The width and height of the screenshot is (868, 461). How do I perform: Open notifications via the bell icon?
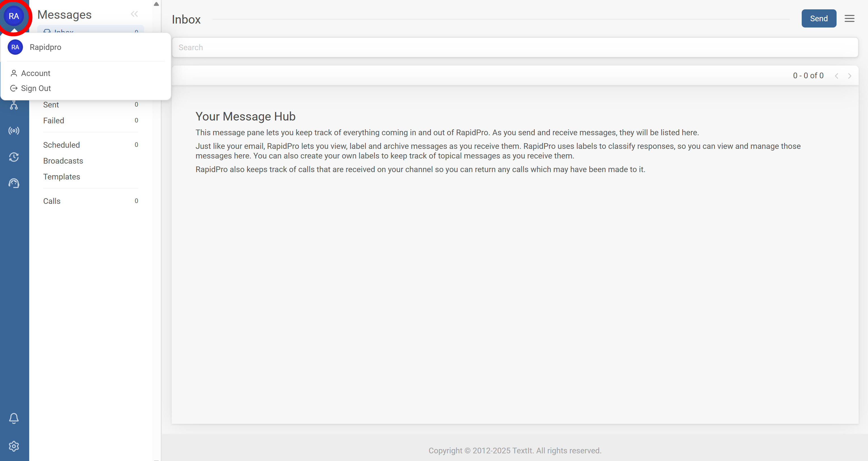pos(14,418)
